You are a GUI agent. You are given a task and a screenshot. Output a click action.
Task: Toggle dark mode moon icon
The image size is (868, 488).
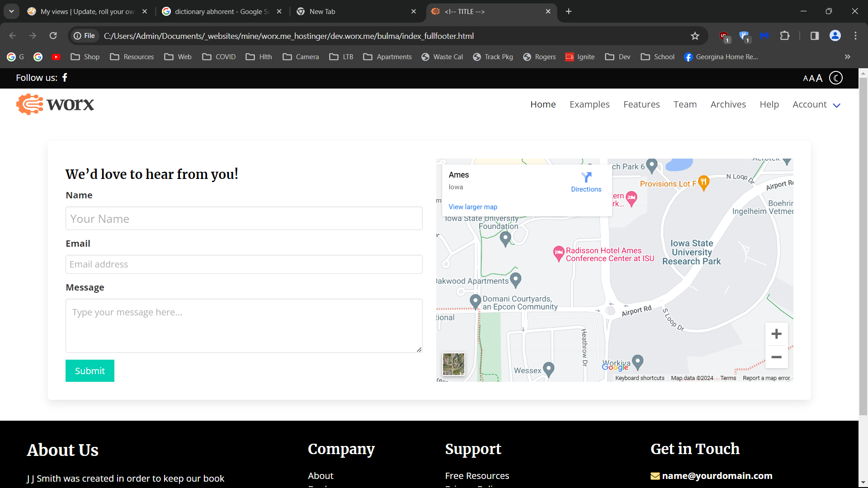point(836,78)
